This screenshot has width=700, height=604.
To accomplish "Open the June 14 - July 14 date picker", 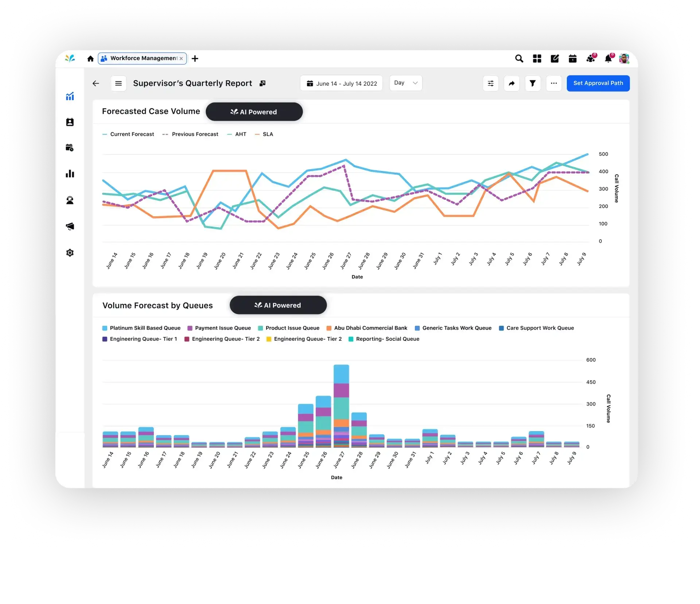I will click(341, 84).
